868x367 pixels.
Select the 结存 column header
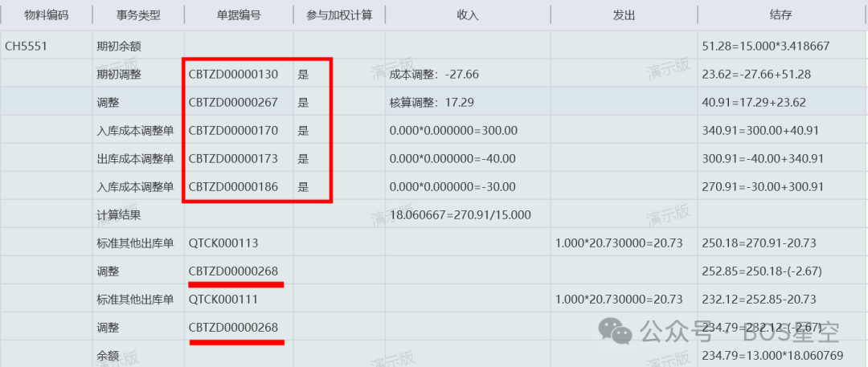(780, 15)
